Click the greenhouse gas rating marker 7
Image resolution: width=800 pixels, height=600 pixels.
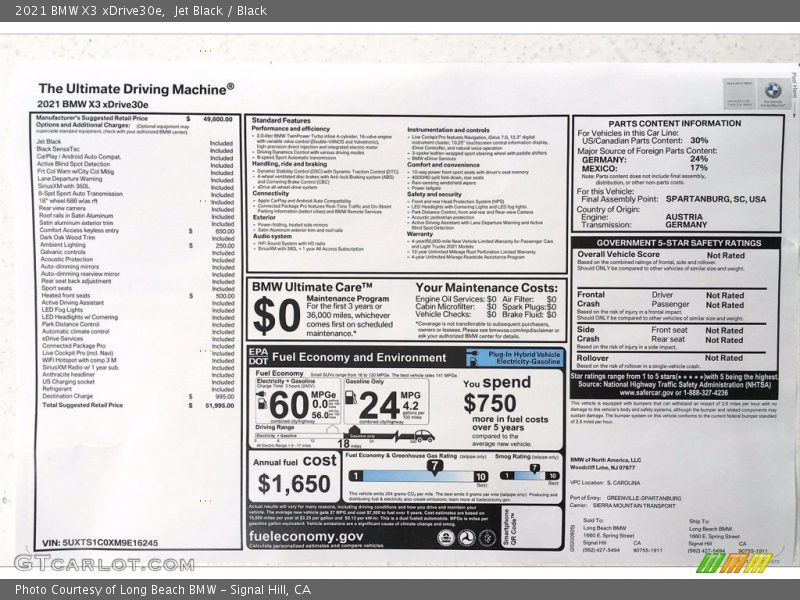[434, 467]
